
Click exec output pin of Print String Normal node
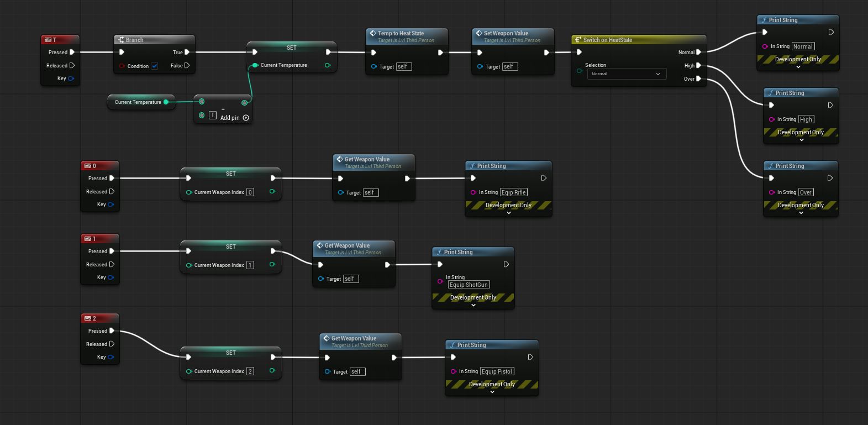[831, 32]
